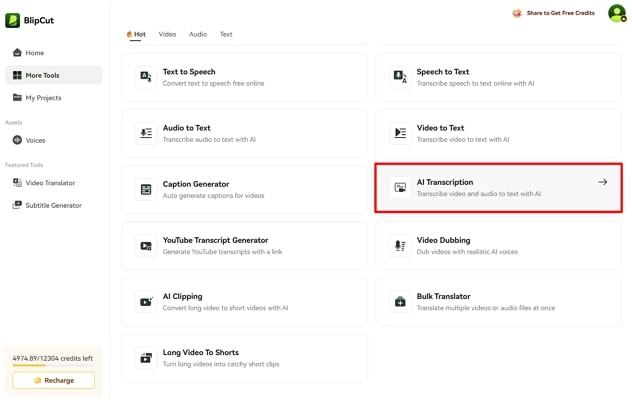632x400 pixels.
Task: Switch to the Audio tab
Action: coord(198,34)
